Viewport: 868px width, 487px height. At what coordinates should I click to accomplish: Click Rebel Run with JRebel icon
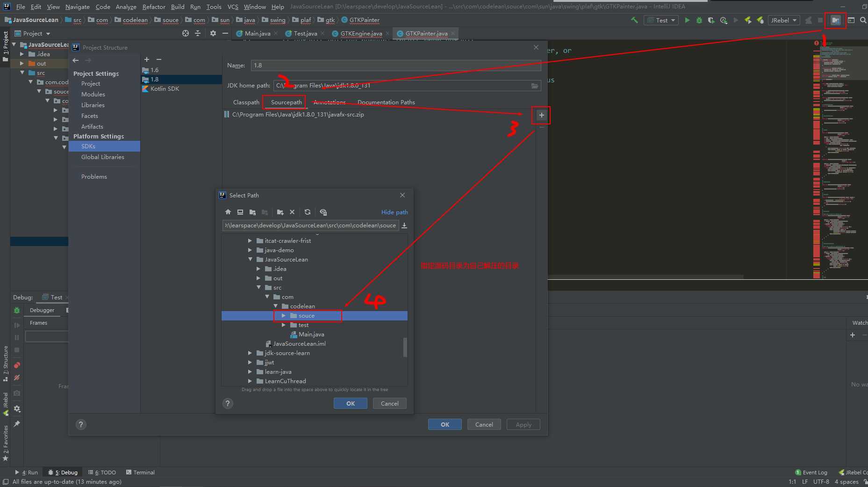point(748,20)
